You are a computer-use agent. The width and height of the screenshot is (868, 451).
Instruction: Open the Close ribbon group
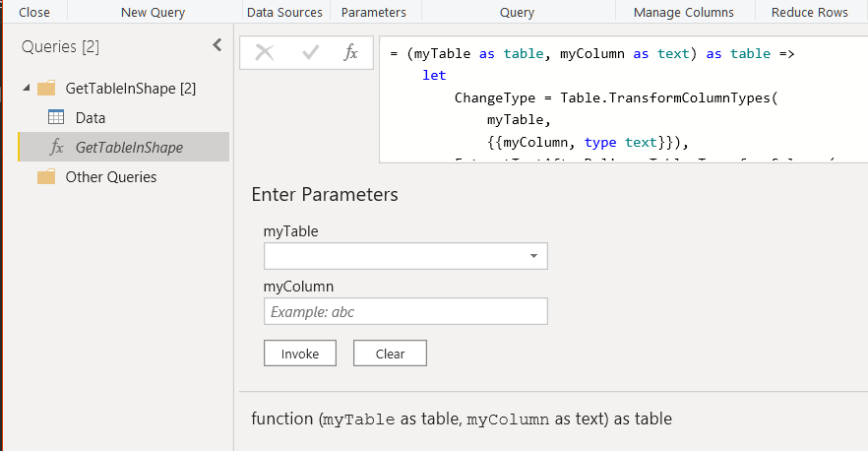click(x=34, y=12)
